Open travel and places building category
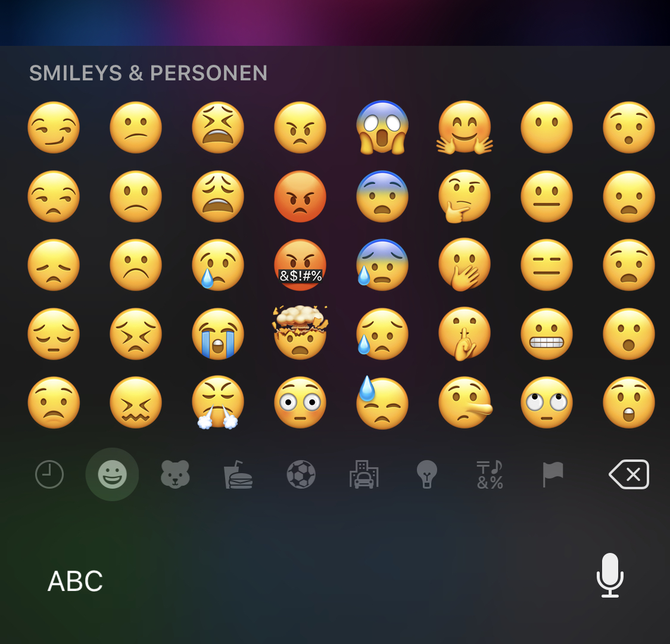Image resolution: width=670 pixels, height=644 pixels. click(x=364, y=474)
